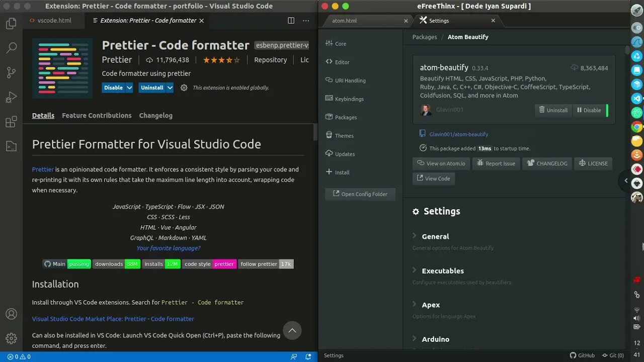Close the Settings tab in Atom
The height and width of the screenshot is (362, 644).
click(x=493, y=21)
